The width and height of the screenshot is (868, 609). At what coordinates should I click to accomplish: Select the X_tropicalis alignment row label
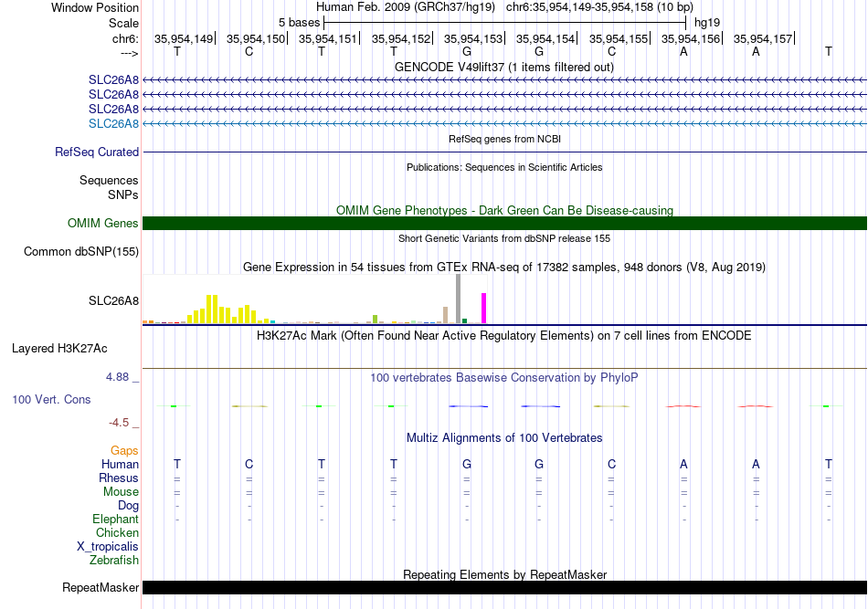coord(108,547)
